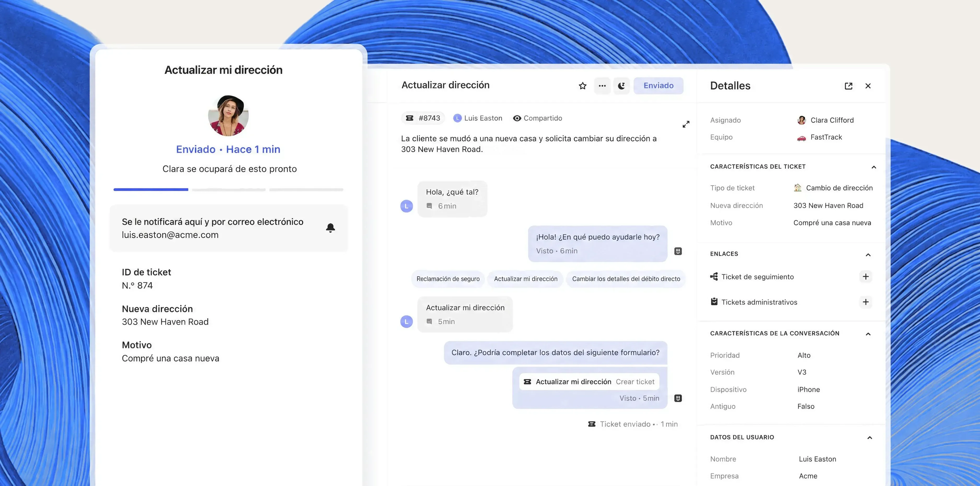This screenshot has height=486, width=980.
Task: Add a Tickets administrativos link
Action: click(x=866, y=302)
